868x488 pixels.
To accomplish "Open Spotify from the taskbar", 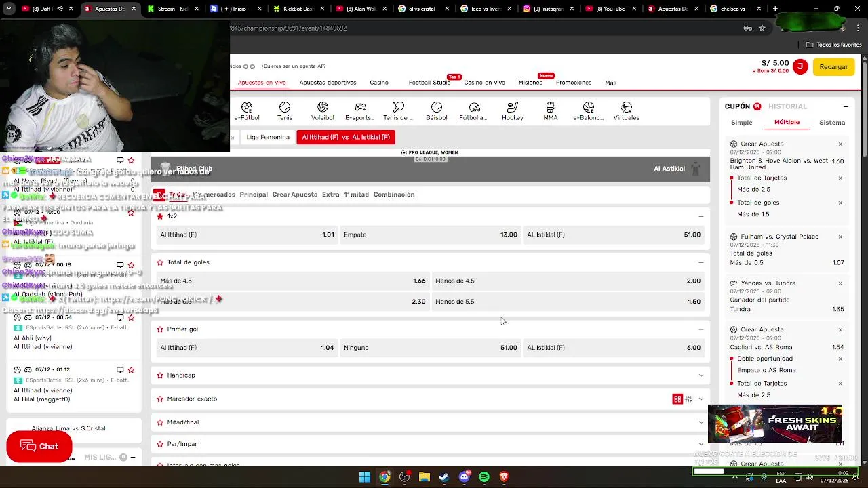I will [484, 476].
